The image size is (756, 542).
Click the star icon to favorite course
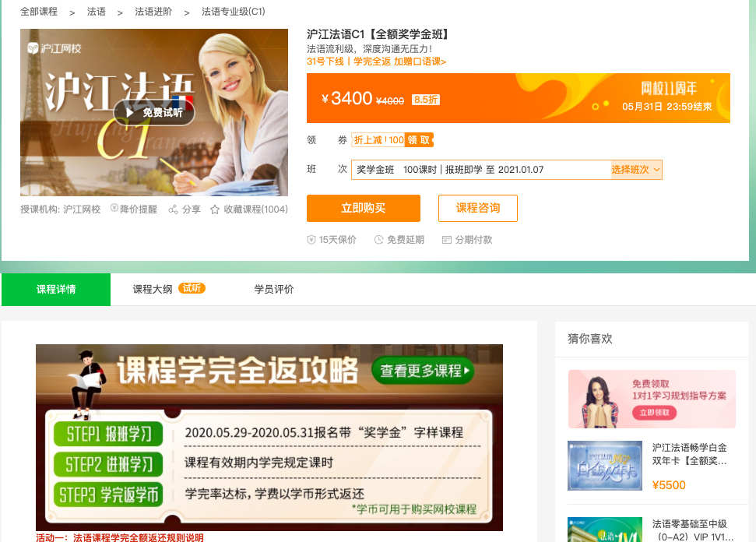tap(215, 209)
